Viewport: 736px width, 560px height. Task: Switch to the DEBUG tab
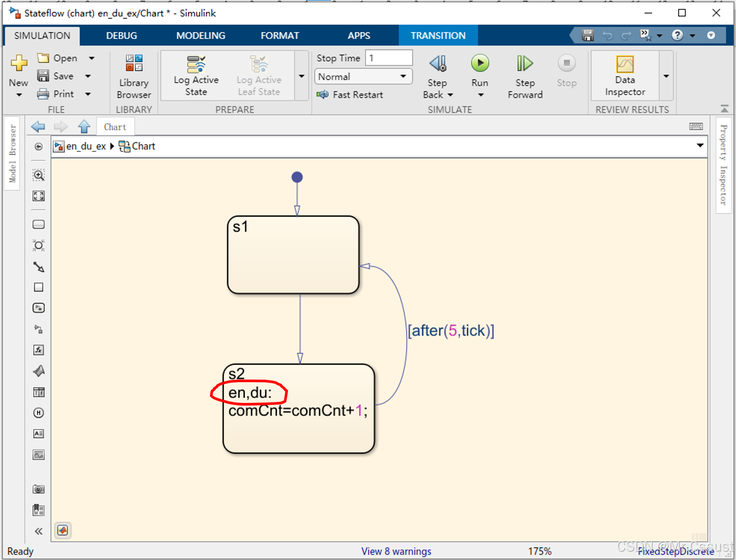122,35
